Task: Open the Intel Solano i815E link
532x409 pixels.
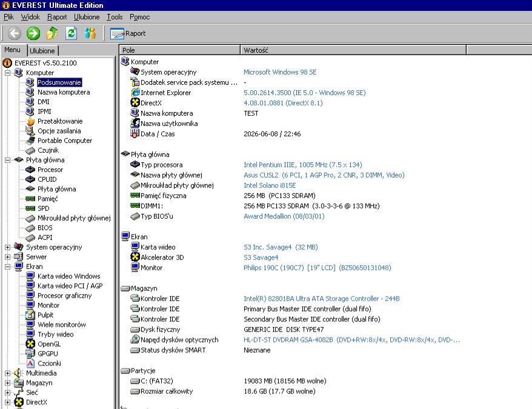Action: click(270, 185)
